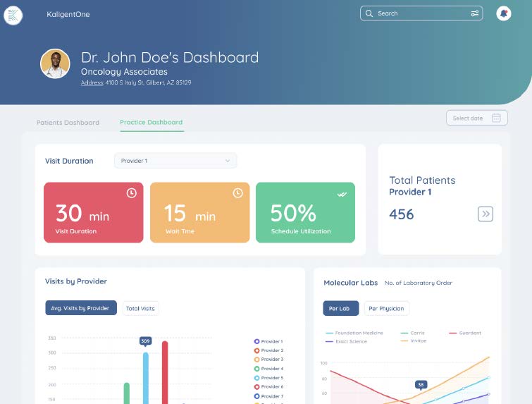Switch to Patients Dashboard tab
Viewport: 532px width, 404px height.
coord(68,123)
